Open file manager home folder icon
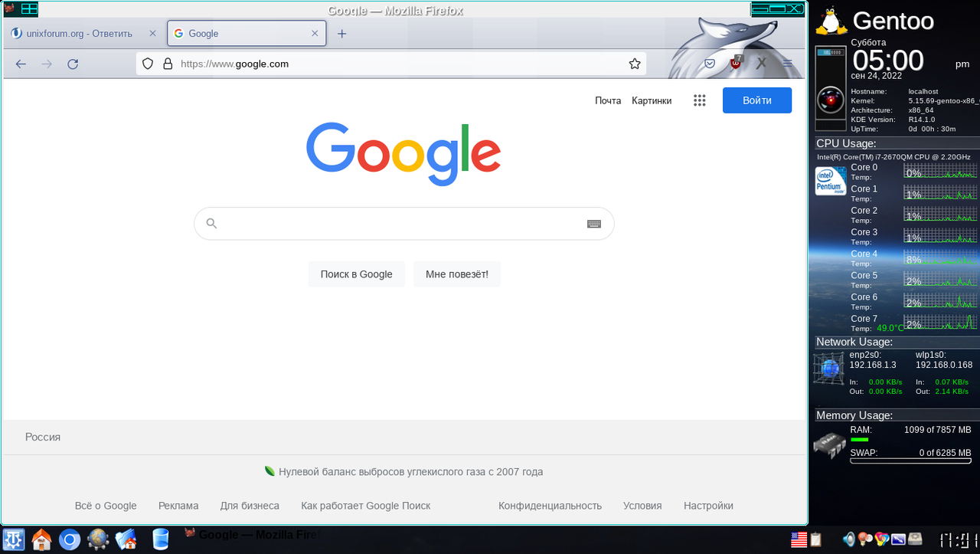Screen dimensions: 980x554 click(126, 540)
